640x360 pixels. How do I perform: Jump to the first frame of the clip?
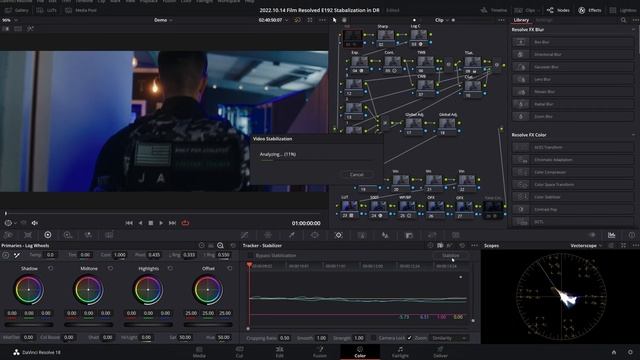coord(129,223)
